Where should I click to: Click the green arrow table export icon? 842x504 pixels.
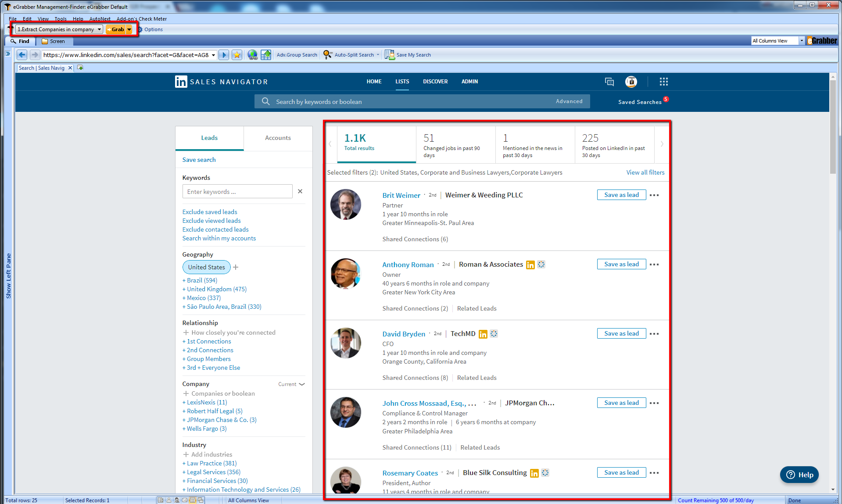click(266, 55)
